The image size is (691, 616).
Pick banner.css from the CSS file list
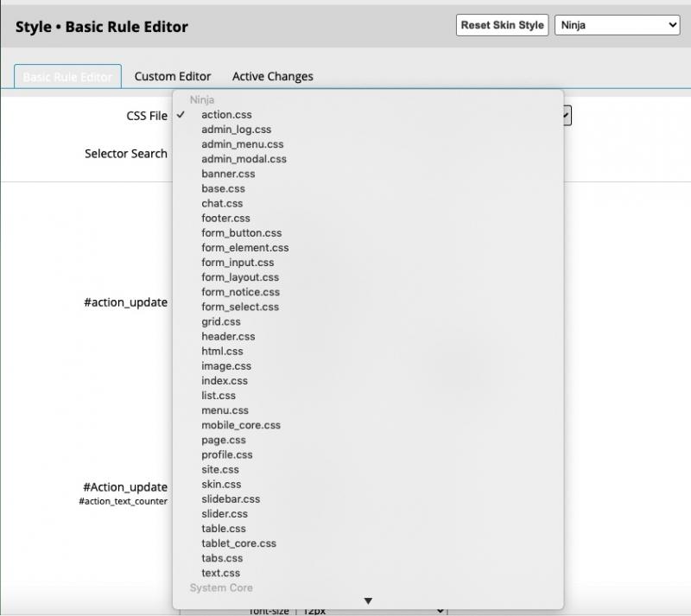pyautogui.click(x=228, y=174)
